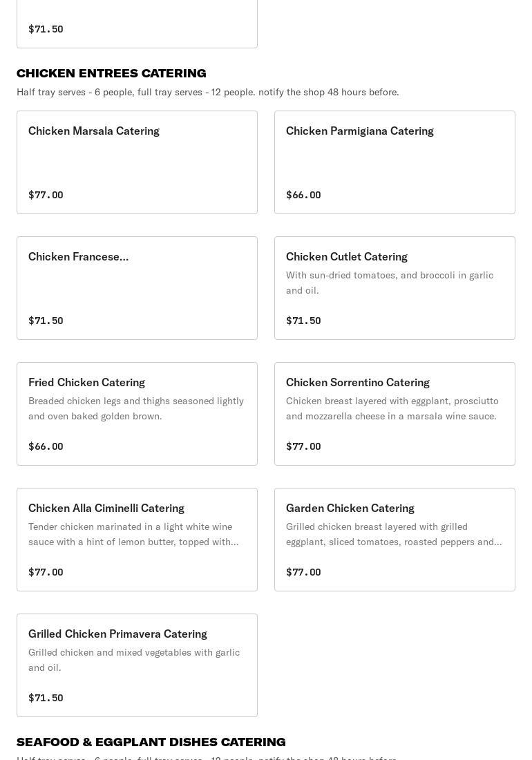Click the Chicken Entrees Catering heading

(x=111, y=73)
